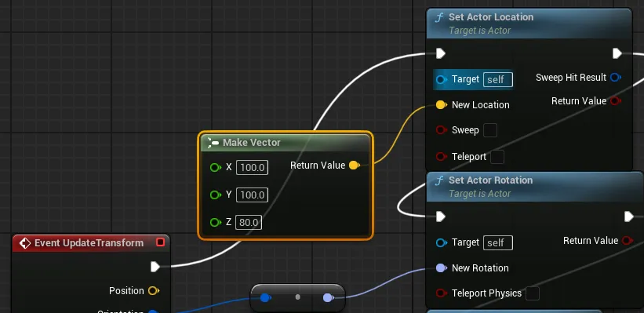Click the center dot of the conversion node

tap(298, 297)
